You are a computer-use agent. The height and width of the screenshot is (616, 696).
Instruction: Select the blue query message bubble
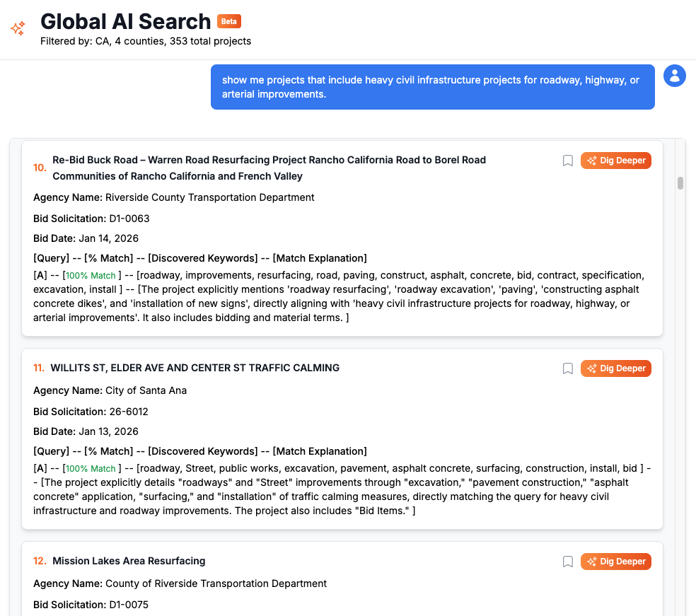point(433,87)
